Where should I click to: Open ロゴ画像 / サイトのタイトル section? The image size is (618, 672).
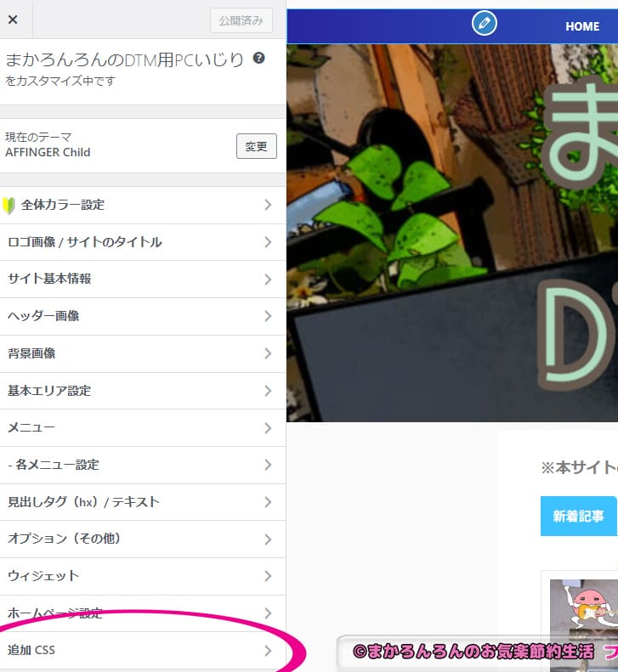[x=143, y=242]
